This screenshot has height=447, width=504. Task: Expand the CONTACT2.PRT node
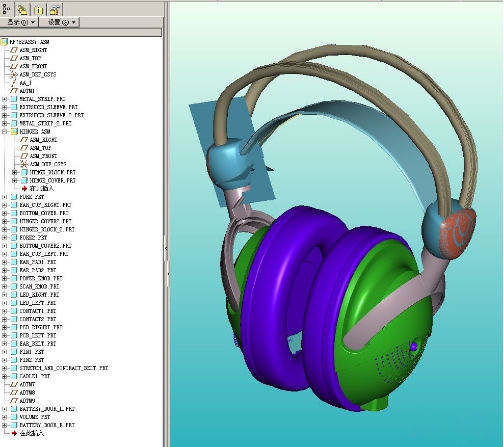[x=4, y=319]
